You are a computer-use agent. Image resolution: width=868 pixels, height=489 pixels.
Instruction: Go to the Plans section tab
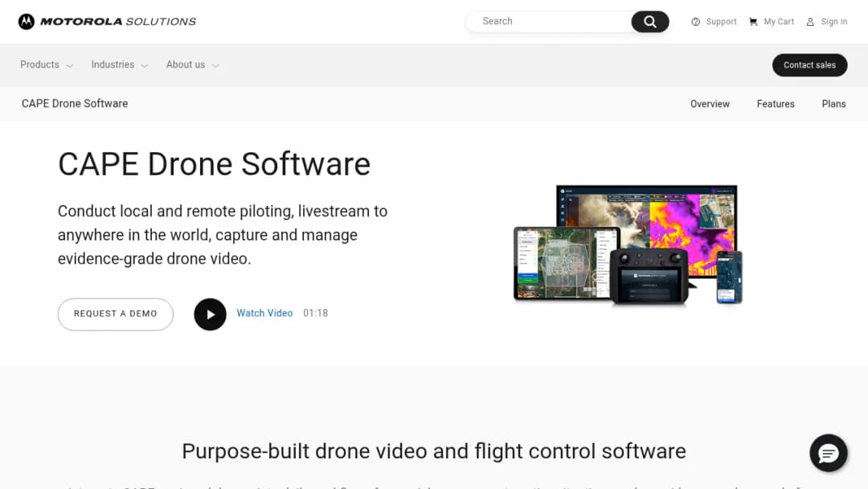(833, 104)
